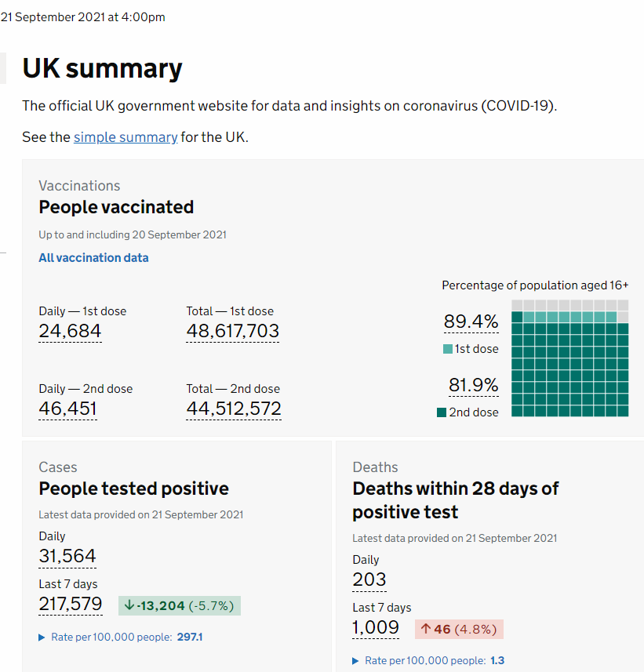Click the People vaccinated heading
The width and height of the screenshot is (644, 672).
coord(116,207)
